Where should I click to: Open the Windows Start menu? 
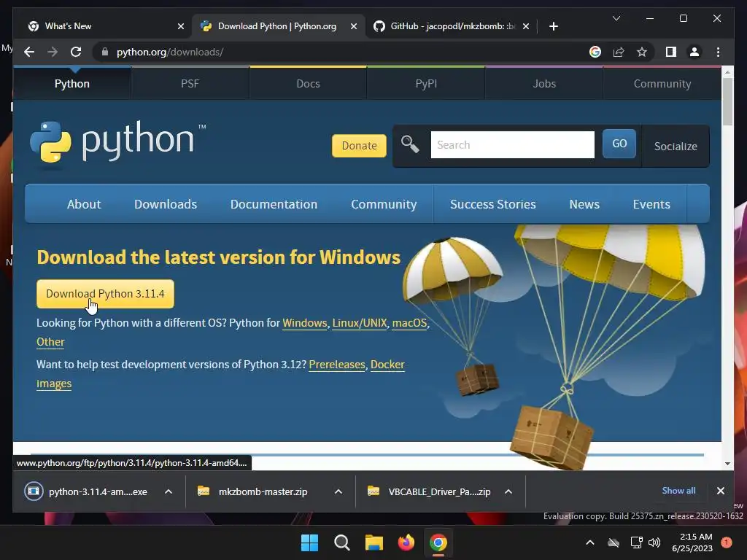click(x=309, y=542)
